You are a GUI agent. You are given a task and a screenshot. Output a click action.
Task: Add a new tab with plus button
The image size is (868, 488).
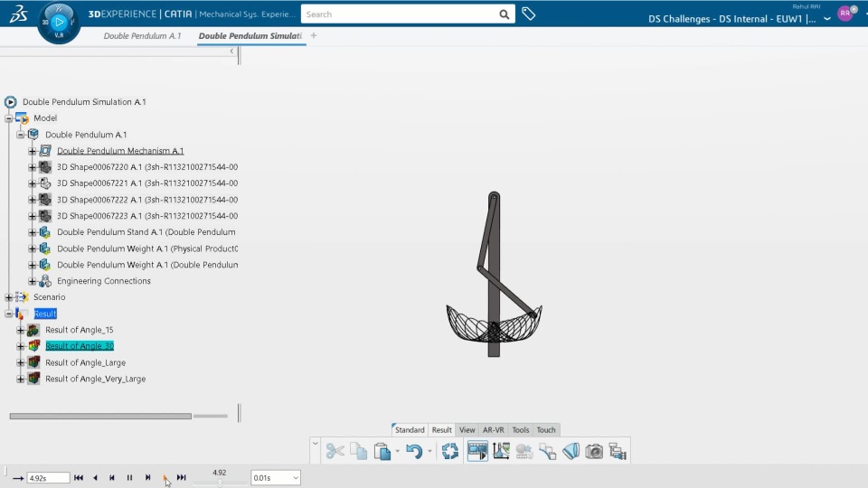[x=314, y=35]
